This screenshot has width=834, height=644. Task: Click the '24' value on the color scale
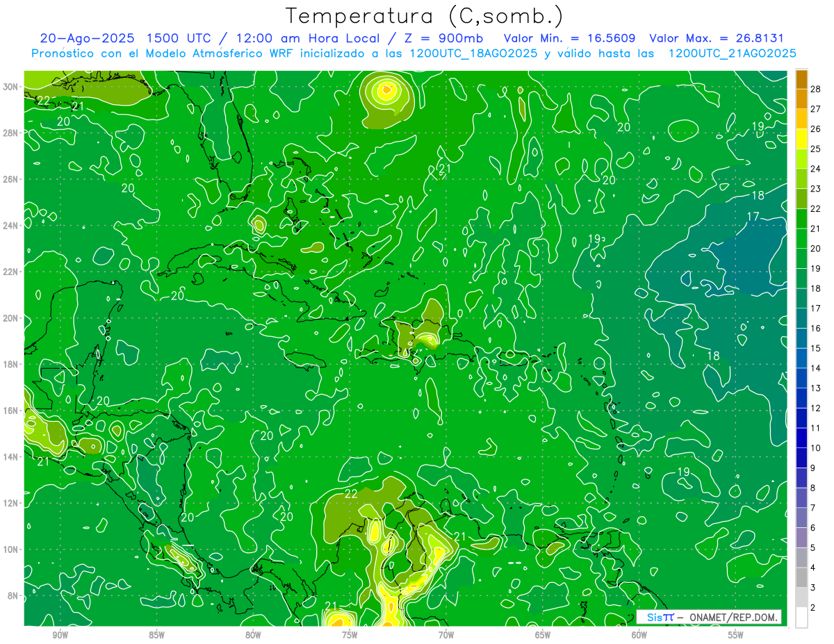tap(815, 169)
